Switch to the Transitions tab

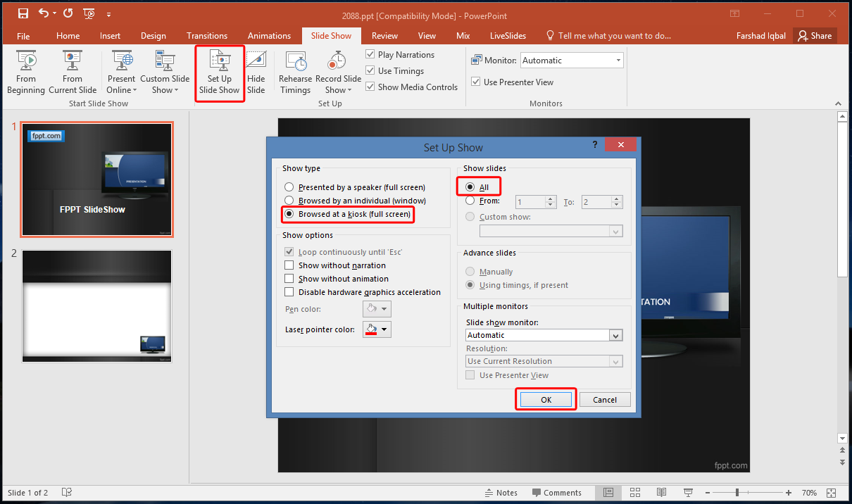[x=207, y=36]
